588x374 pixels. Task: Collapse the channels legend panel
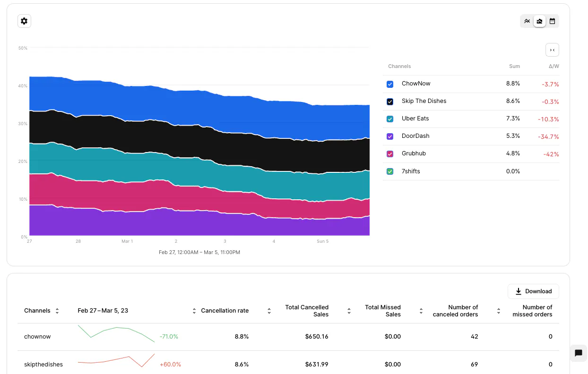[552, 50]
